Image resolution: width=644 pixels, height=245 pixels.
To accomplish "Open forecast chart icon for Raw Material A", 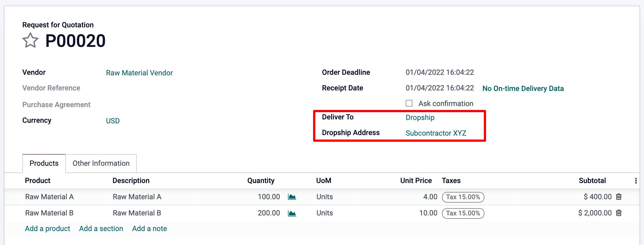I will [292, 197].
